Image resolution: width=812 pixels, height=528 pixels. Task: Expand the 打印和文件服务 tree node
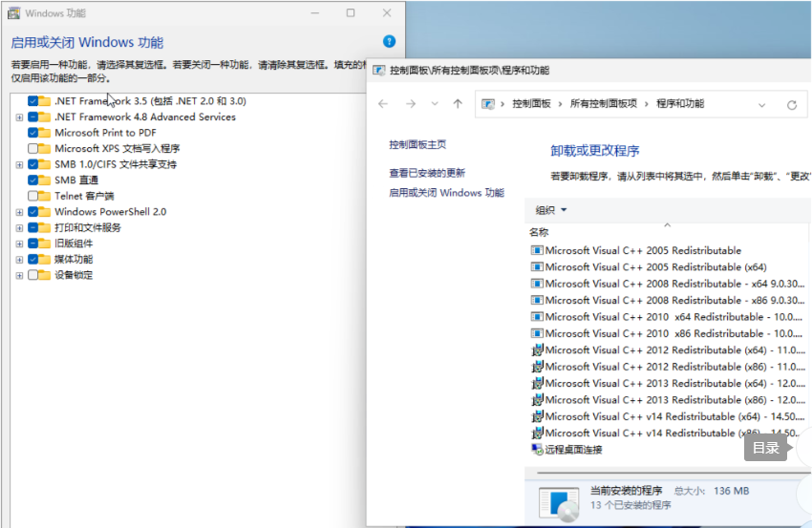[19, 228]
